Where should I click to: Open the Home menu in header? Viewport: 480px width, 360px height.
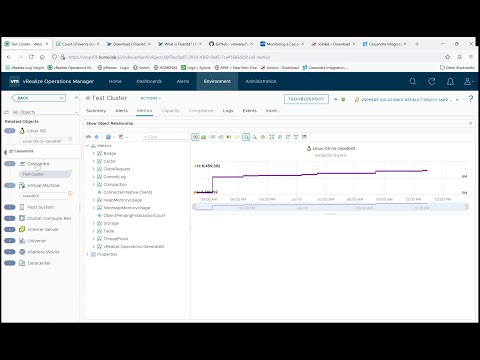[x=115, y=81]
